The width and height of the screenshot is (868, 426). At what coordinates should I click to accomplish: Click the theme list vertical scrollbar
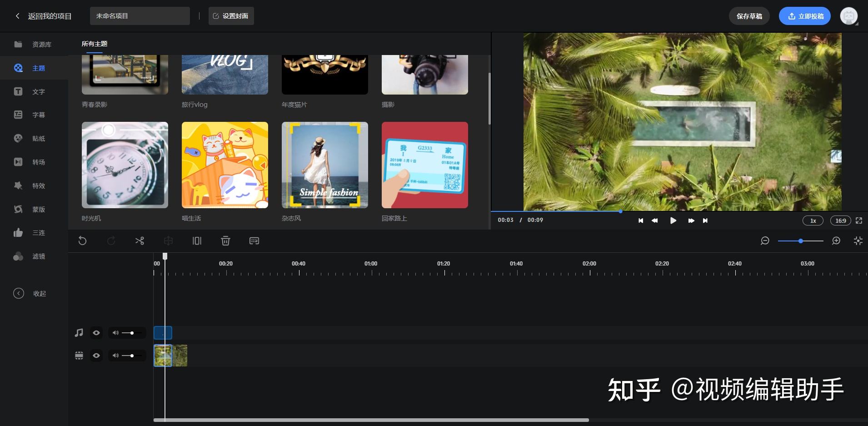(x=489, y=98)
